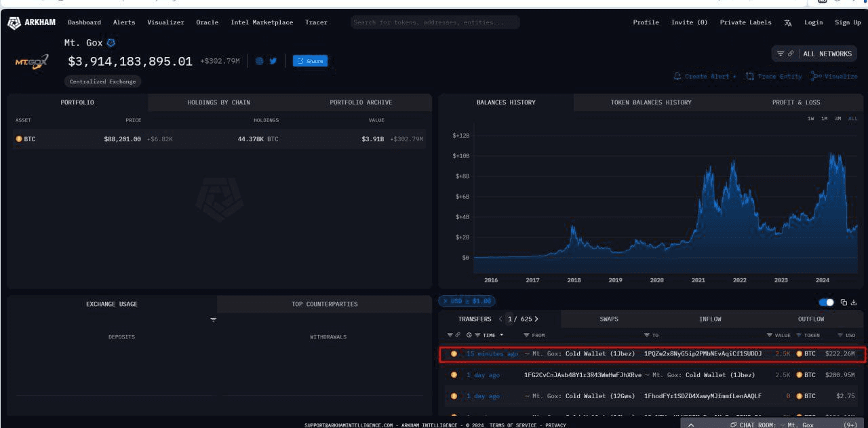Click the network filter funnel icon
Screen dimensions: 868x428
click(781, 54)
